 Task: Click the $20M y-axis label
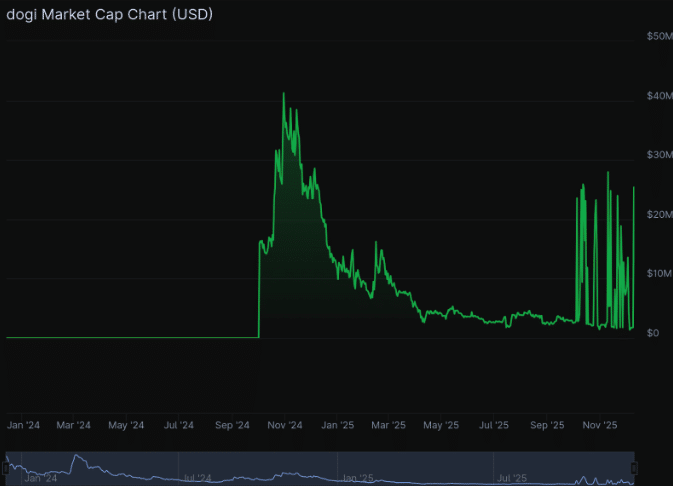click(659, 215)
